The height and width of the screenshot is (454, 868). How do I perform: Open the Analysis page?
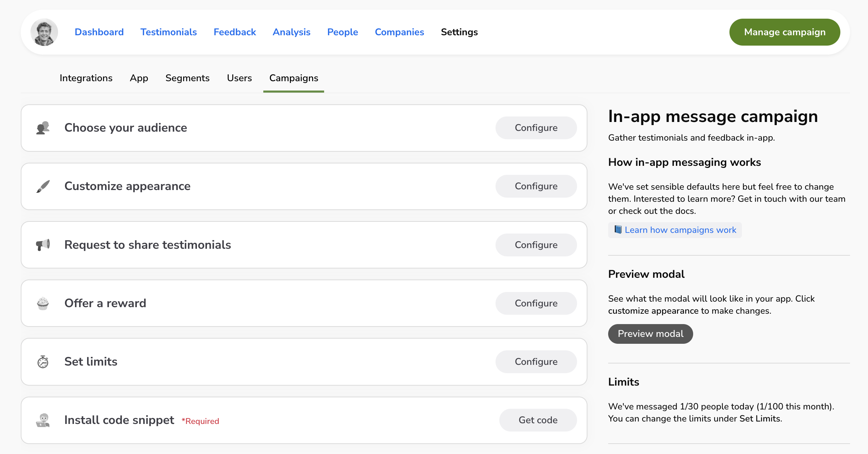coord(291,32)
